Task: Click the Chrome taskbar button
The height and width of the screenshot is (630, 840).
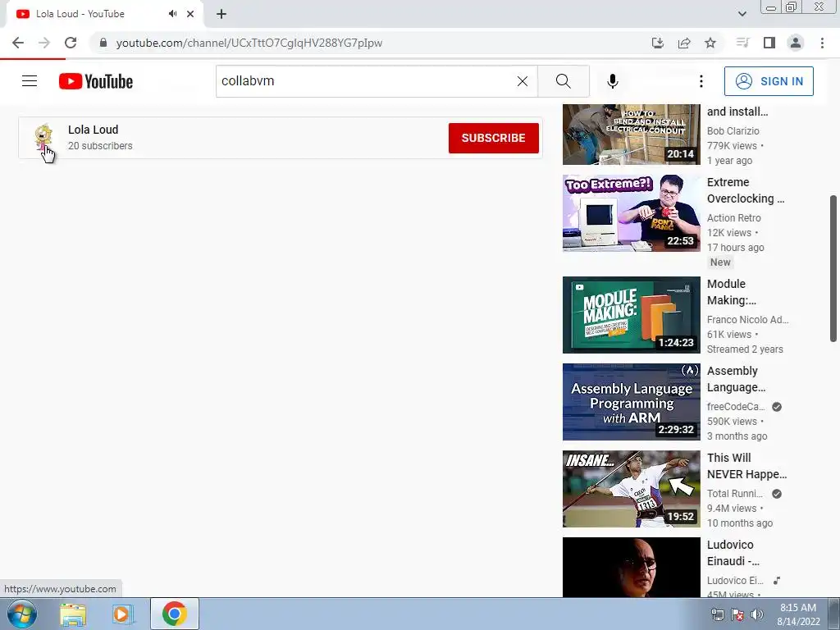Action: [x=175, y=614]
